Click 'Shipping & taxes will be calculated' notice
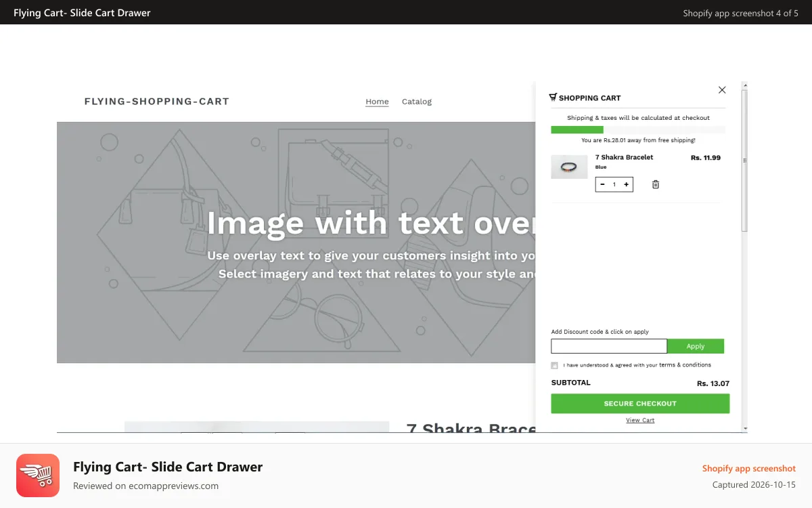Viewport: 812px width, 508px height. [x=638, y=118]
